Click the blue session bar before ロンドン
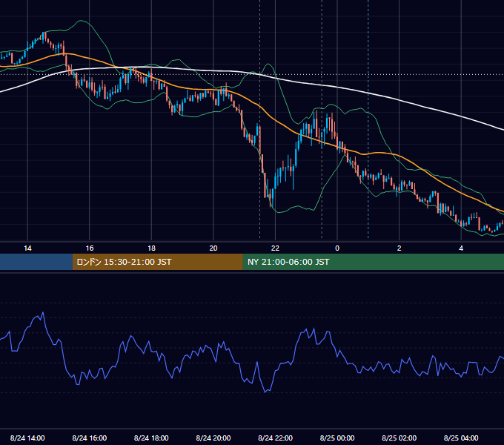Viewport: 504px width, 445px height. [x=36, y=262]
